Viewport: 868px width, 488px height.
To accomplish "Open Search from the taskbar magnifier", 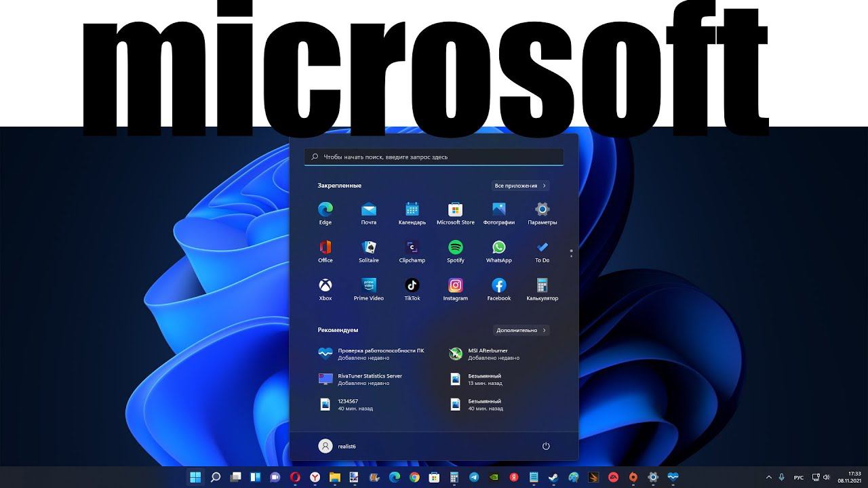I will pos(216,477).
